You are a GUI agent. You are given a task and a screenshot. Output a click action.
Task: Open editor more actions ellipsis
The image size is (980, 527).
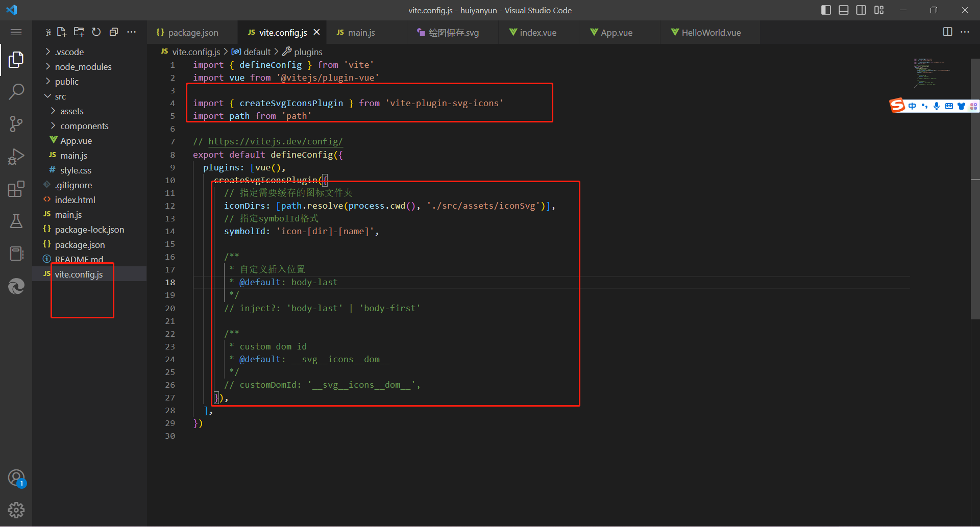coord(965,32)
